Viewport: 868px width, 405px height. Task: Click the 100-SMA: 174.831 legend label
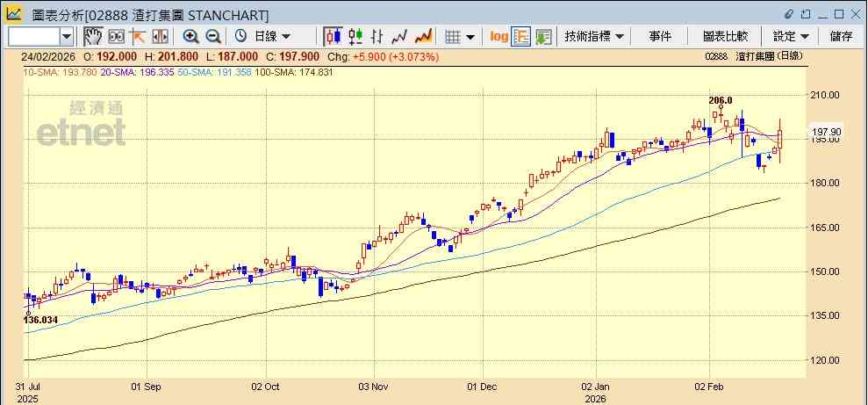(x=293, y=72)
